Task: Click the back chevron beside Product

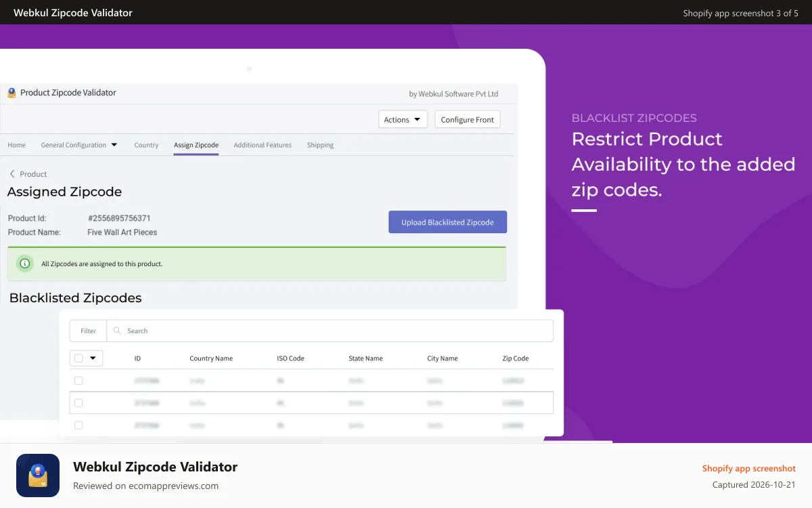Action: click(x=12, y=174)
